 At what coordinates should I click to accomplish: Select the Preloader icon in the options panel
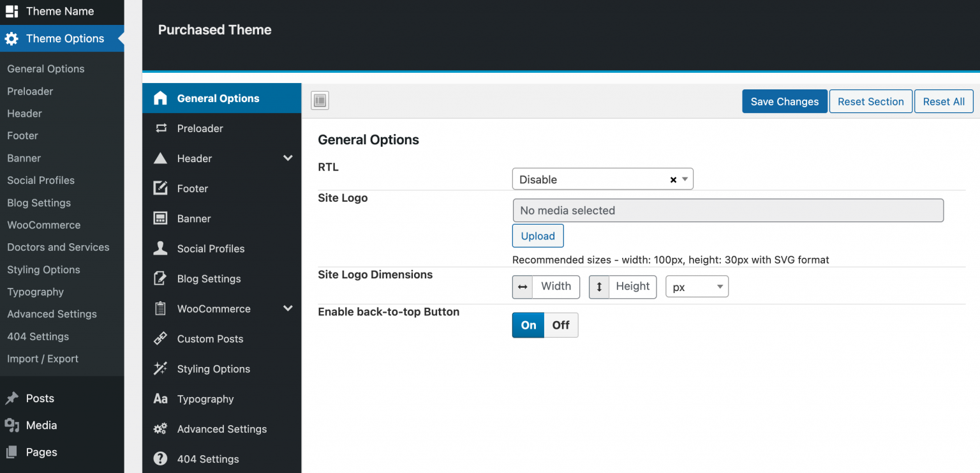pos(161,128)
